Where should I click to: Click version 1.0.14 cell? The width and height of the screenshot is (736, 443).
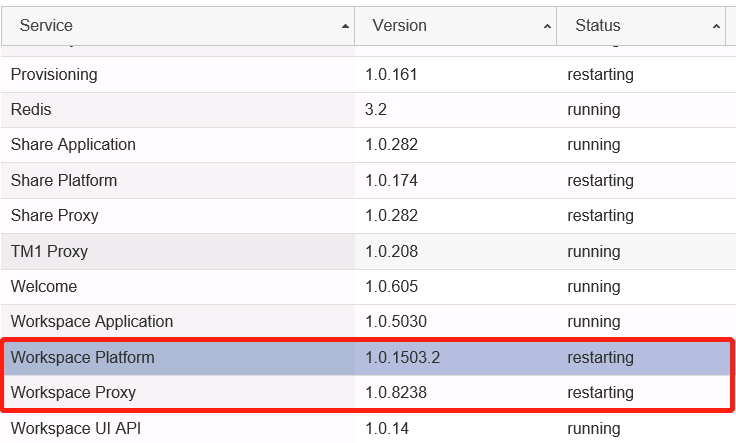[x=387, y=429]
